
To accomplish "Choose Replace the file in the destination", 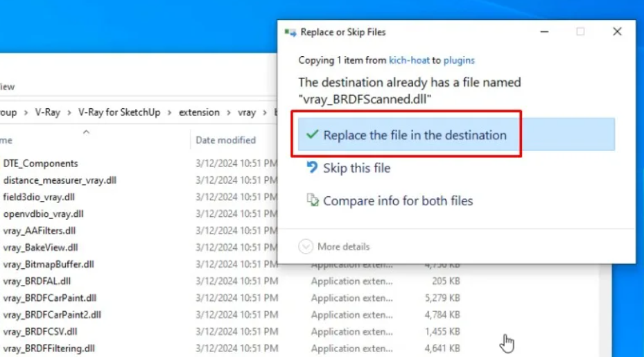I will pos(415,135).
